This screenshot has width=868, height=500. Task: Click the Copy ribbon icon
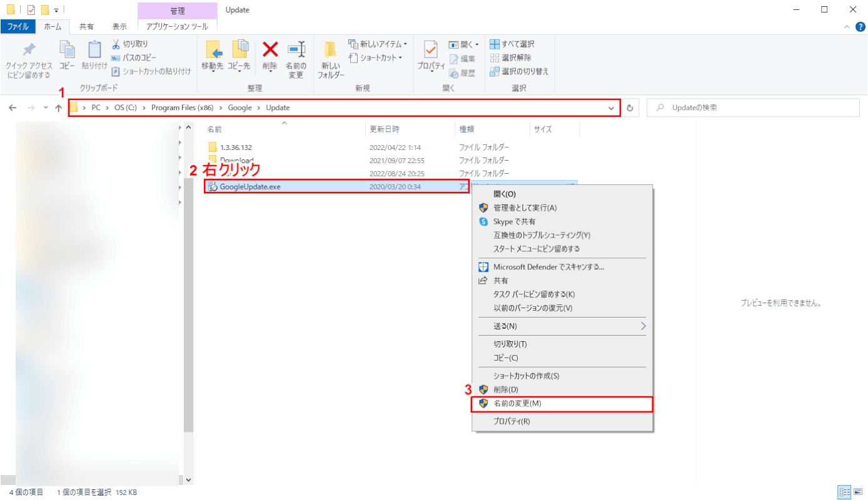click(x=67, y=56)
